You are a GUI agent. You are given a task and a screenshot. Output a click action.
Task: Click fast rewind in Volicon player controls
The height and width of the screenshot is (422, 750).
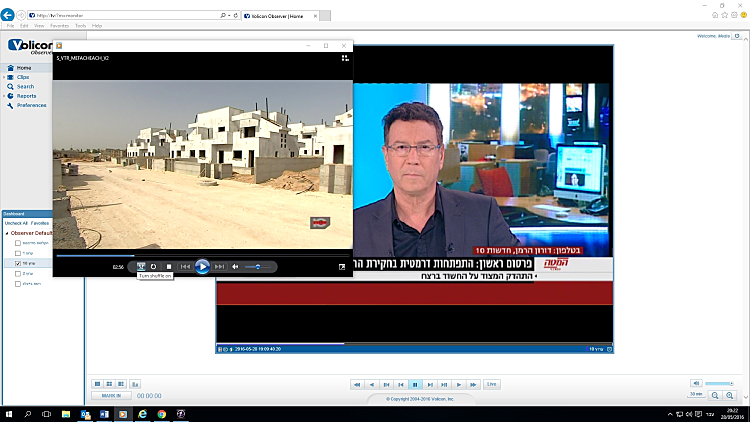[x=357, y=385]
